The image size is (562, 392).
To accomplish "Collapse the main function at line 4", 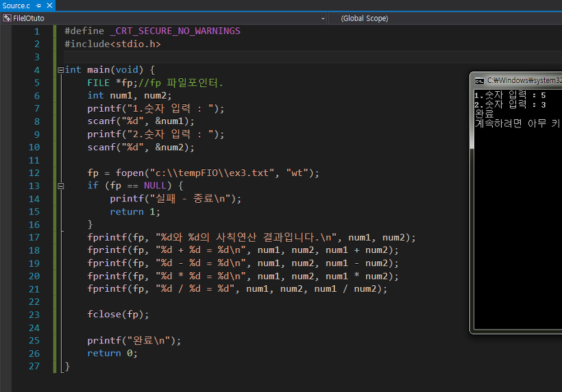I will point(60,70).
